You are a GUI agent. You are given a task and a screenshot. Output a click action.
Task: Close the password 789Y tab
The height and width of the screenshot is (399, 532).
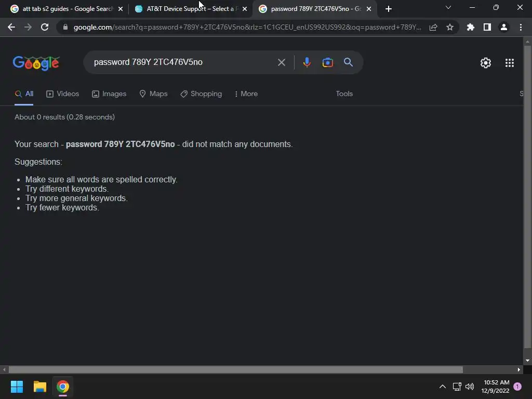click(x=369, y=9)
